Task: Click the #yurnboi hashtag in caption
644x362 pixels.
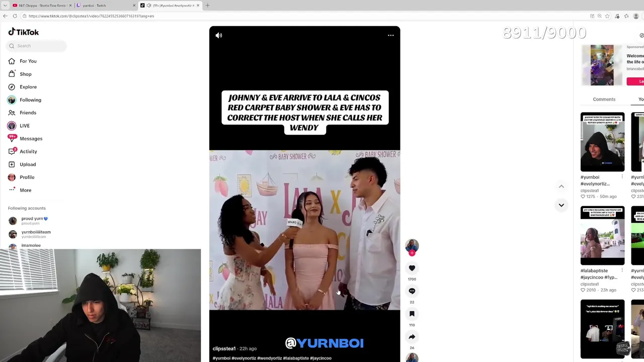Action: 221,358
